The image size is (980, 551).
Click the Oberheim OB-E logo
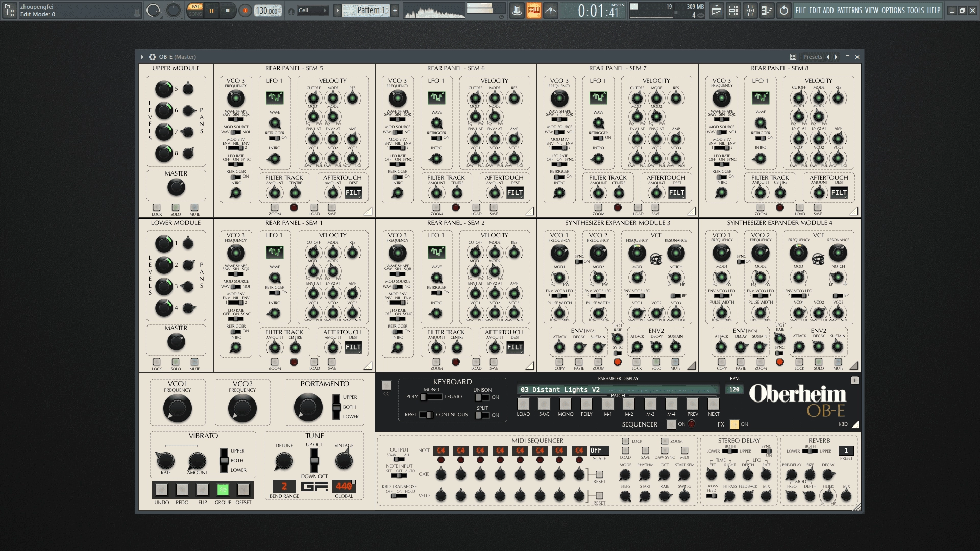[797, 400]
